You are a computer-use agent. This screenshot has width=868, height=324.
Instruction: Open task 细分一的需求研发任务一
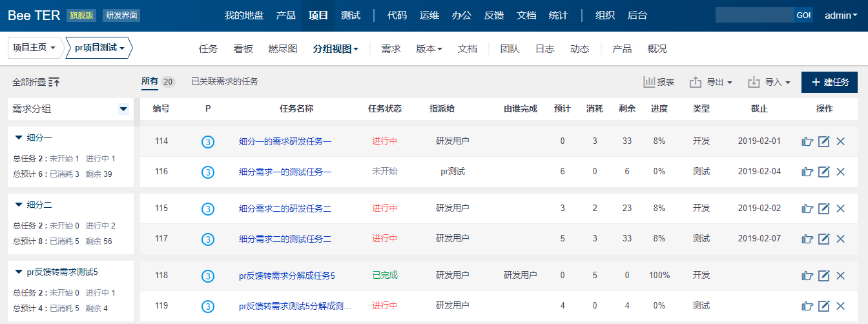285,141
